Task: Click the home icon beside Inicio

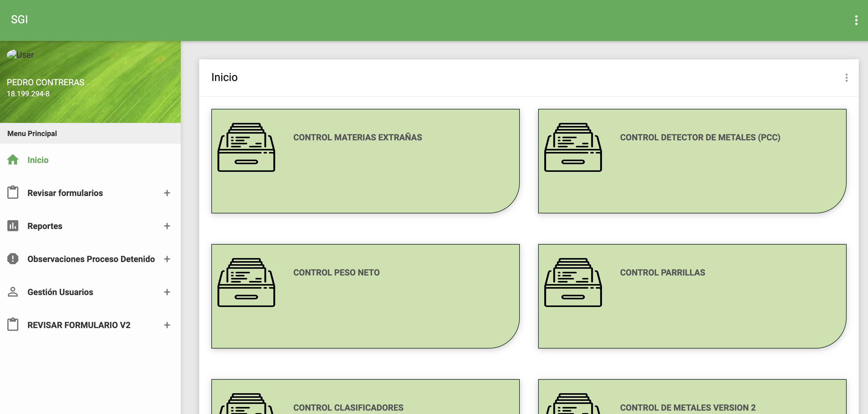Action: 13,160
